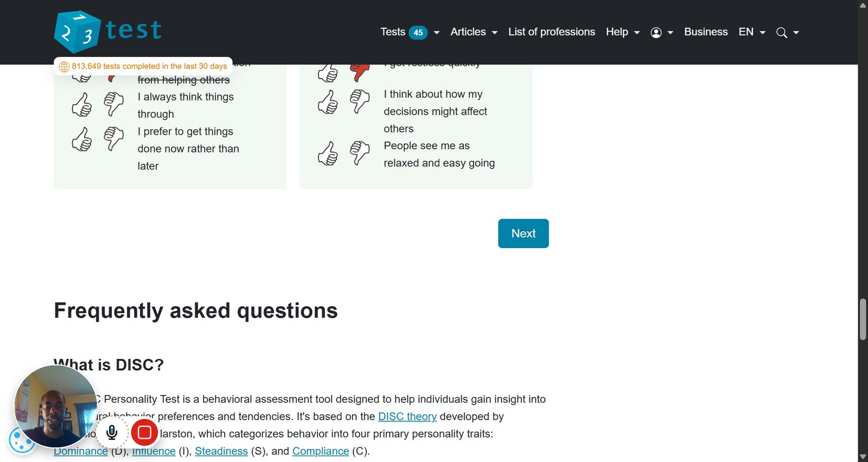The height and width of the screenshot is (462, 868).
Task: Click the scrollbar up arrow
Action: pyautogui.click(x=863, y=5)
